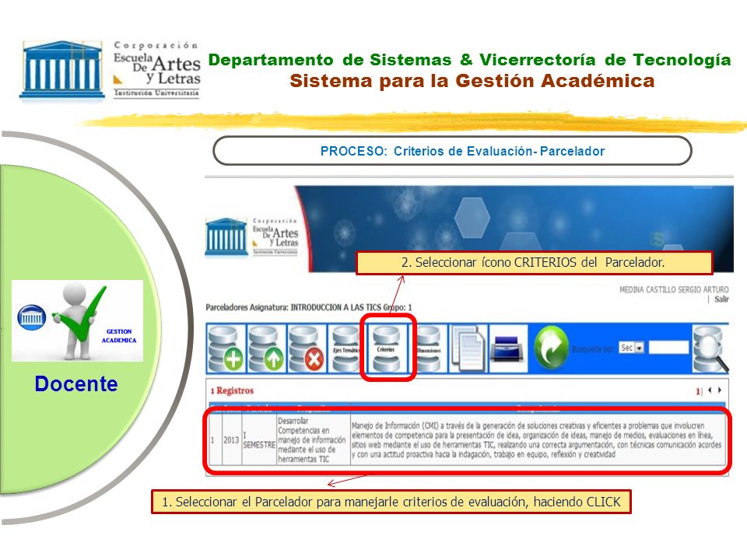Select the Criterios icon of the Parcelador
747x560 pixels.
coord(387,348)
